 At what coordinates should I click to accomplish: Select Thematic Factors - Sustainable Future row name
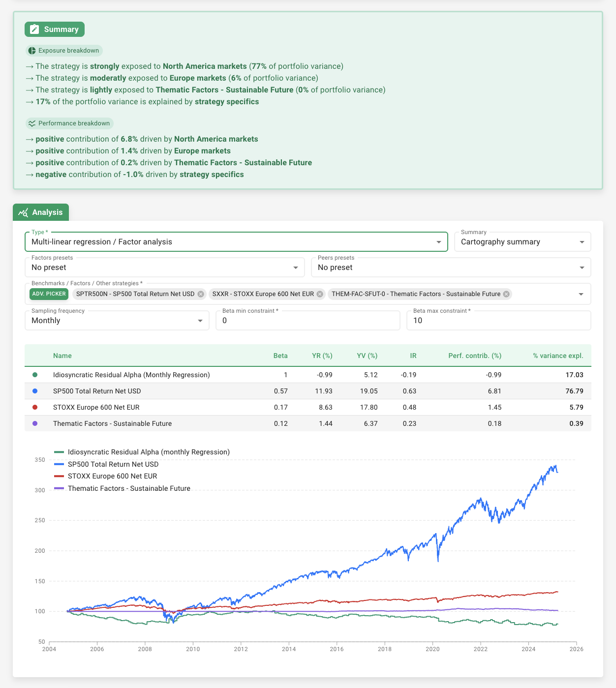(112, 423)
